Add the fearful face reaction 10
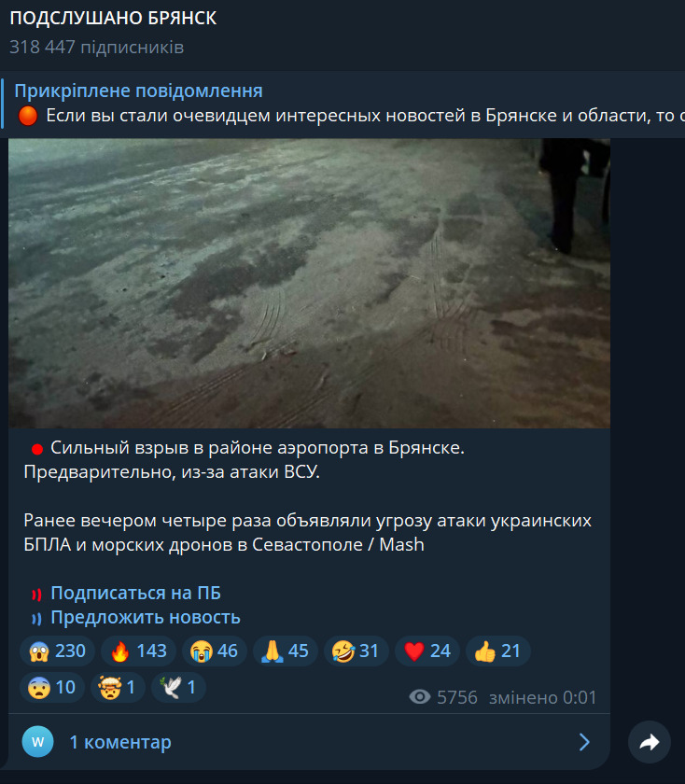Screen dimensions: 685x784 click(x=52, y=688)
